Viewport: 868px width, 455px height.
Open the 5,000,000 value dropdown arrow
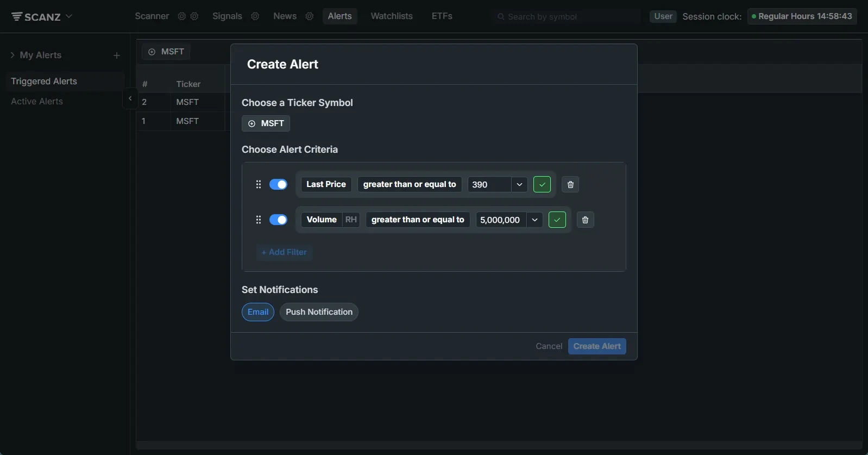(x=534, y=220)
